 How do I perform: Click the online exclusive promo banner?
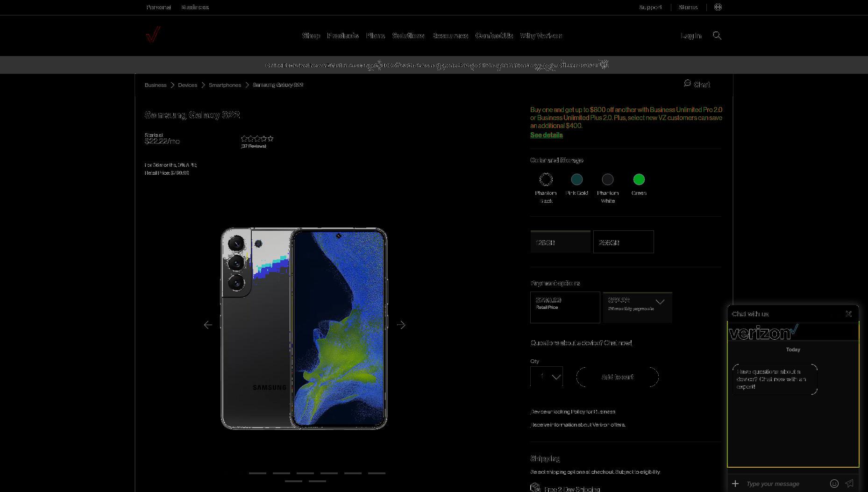click(434, 65)
